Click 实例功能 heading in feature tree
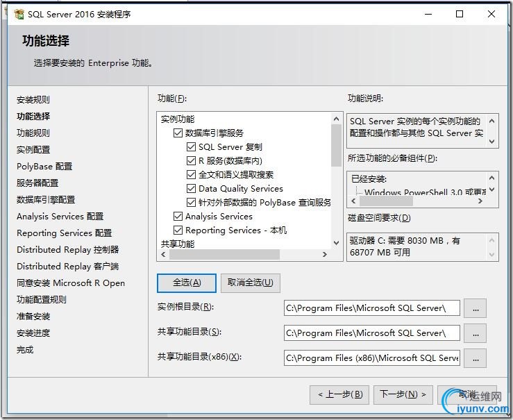513x420 pixels. (x=178, y=119)
